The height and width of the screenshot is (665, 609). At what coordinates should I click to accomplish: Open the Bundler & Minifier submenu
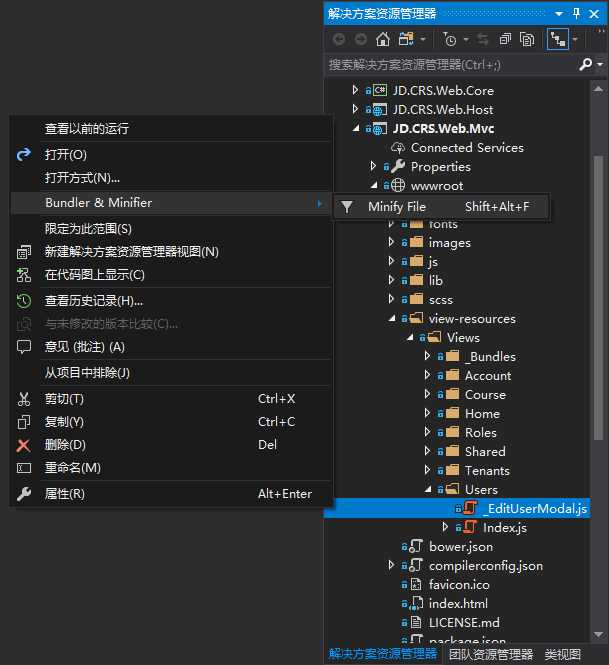(x=171, y=203)
